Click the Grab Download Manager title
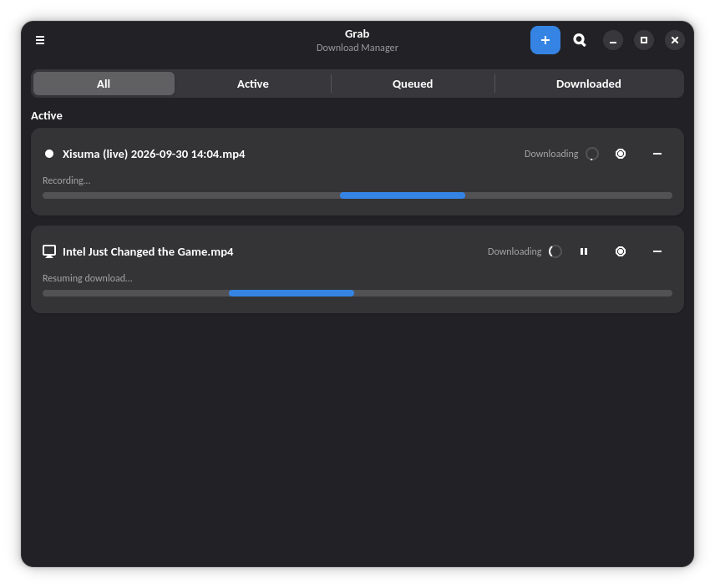The image size is (715, 588). [357, 40]
